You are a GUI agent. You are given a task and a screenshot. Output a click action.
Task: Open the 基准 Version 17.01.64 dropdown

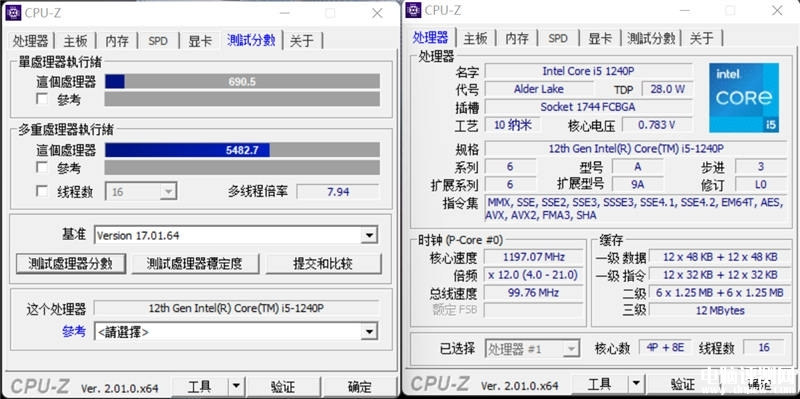(236, 235)
